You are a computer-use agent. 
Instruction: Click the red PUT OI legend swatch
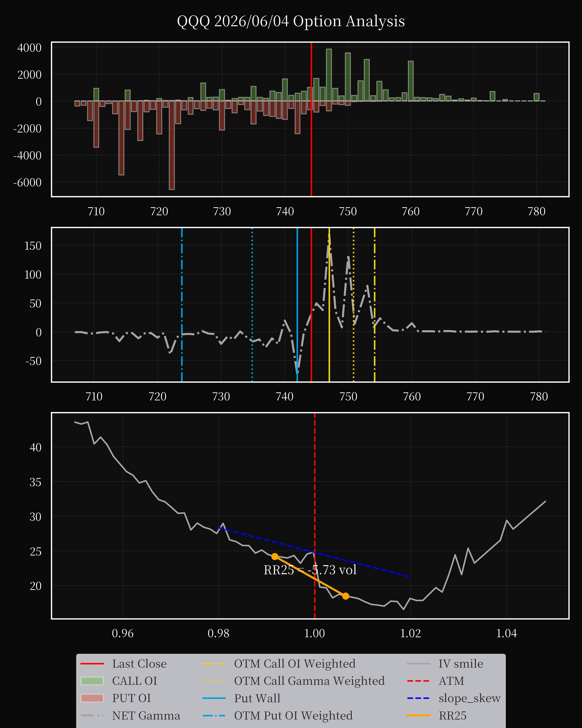coord(92,698)
